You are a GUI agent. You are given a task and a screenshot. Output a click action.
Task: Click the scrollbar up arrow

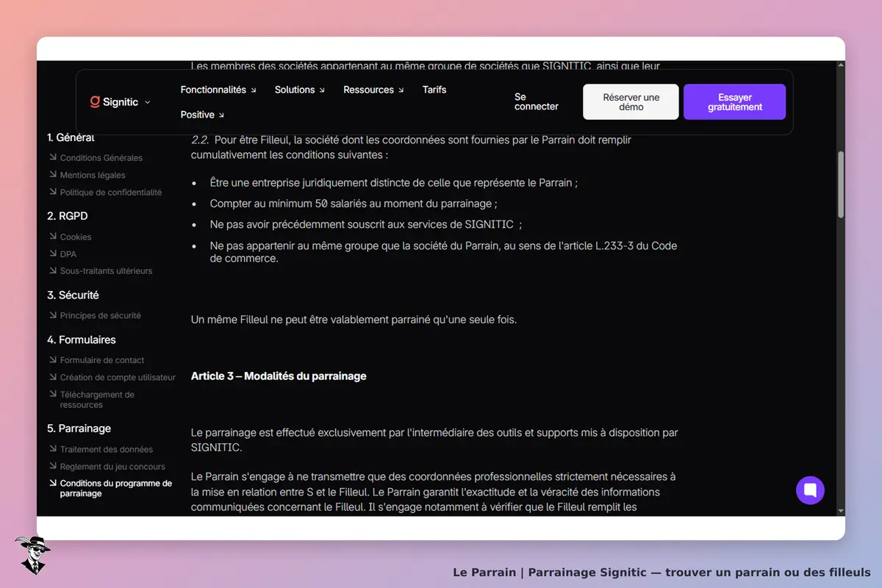click(841, 65)
